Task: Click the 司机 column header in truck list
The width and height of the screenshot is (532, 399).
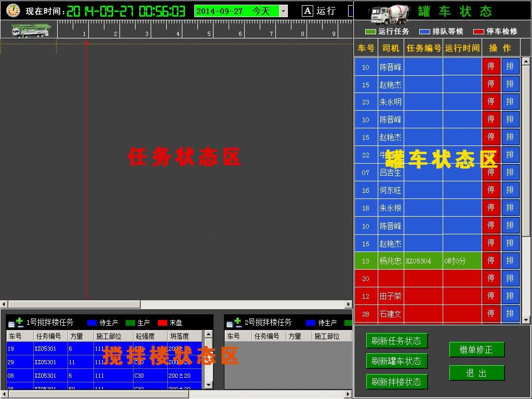Action: (391, 48)
